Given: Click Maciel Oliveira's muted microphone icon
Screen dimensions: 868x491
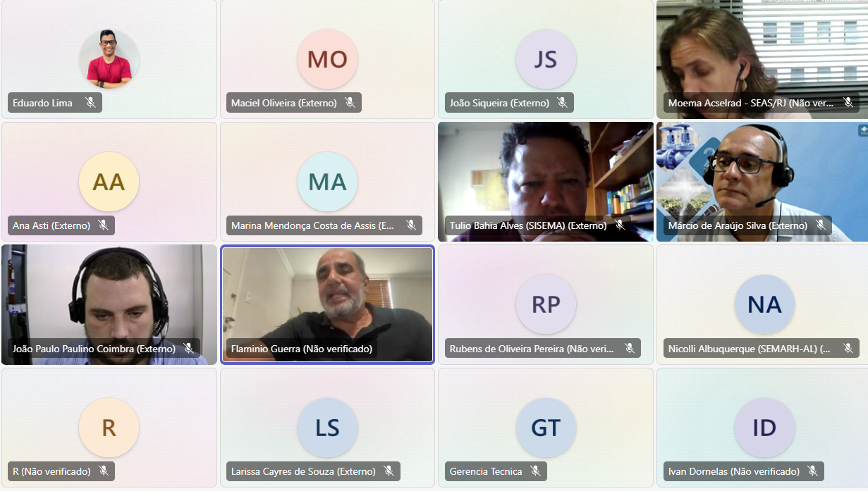Looking at the screenshot, I should click(x=350, y=103).
